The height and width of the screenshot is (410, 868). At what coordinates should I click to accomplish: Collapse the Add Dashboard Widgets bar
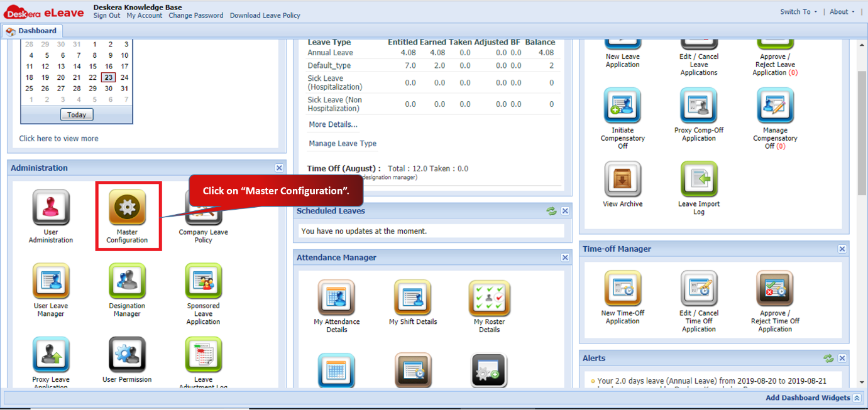pos(857,397)
